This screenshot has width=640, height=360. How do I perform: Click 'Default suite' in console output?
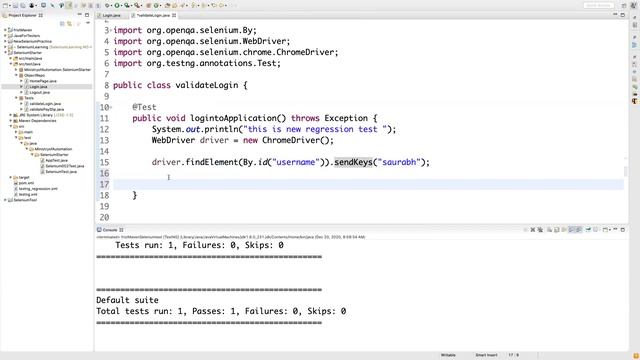[127, 300]
